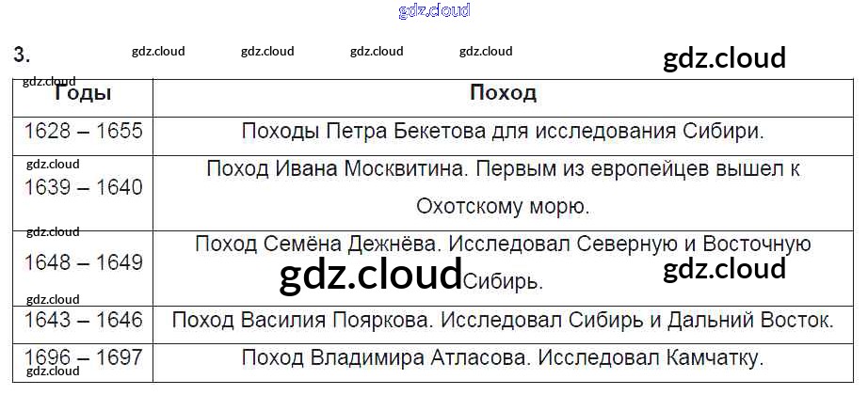
Task: Open the blue gdz.cloud link at top
Action: pos(434,11)
